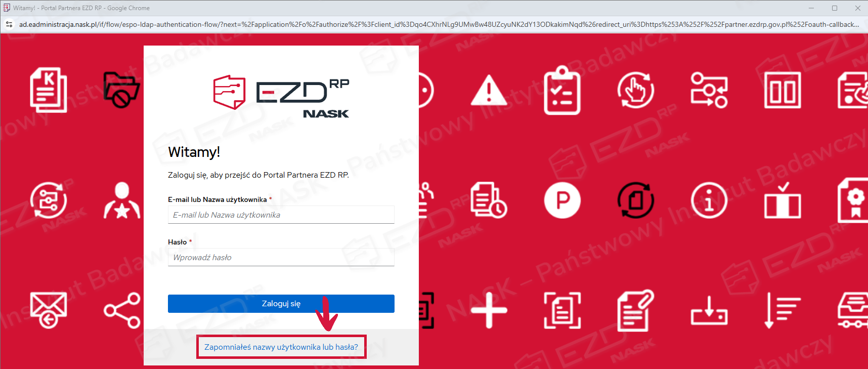Viewport: 868px width, 369px height.
Task: Click the blocked folder icon
Action: [121, 90]
